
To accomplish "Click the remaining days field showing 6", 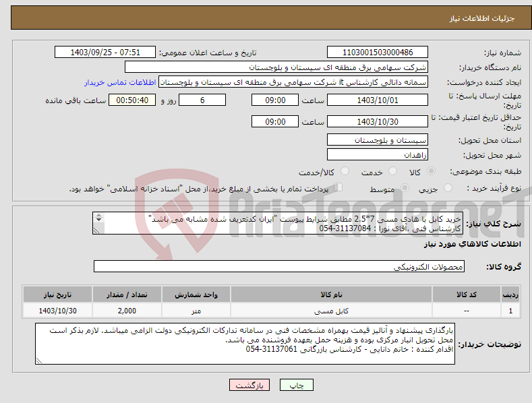I will (202, 100).
